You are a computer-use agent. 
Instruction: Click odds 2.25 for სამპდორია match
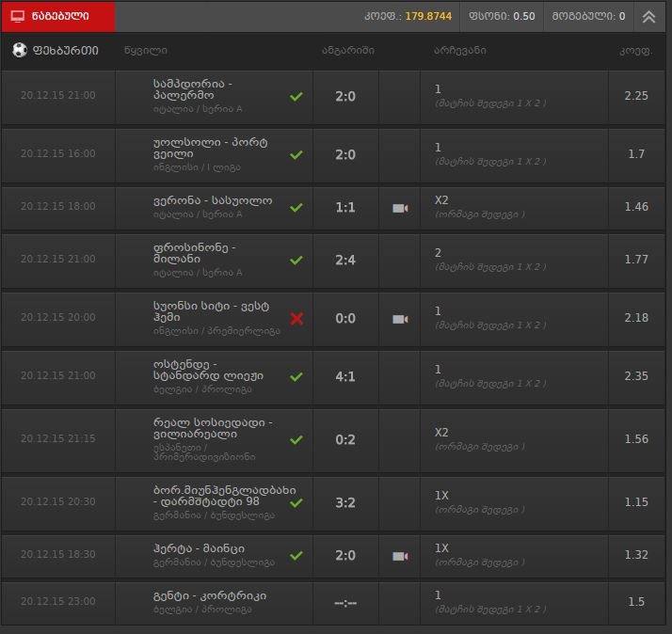coord(636,96)
